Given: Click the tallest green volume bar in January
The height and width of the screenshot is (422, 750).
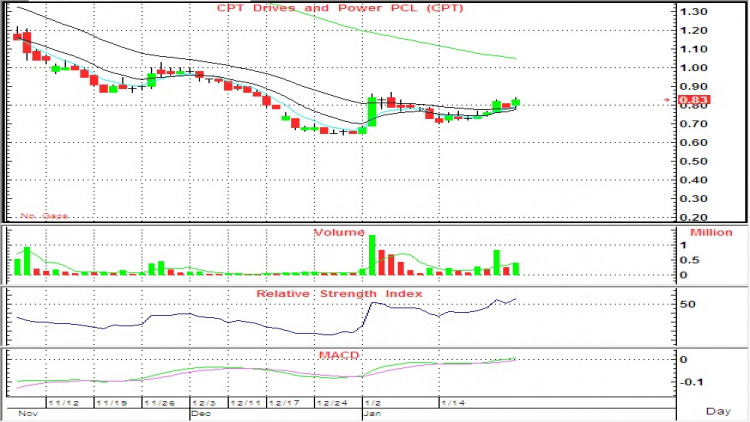Looking at the screenshot, I should (x=372, y=255).
